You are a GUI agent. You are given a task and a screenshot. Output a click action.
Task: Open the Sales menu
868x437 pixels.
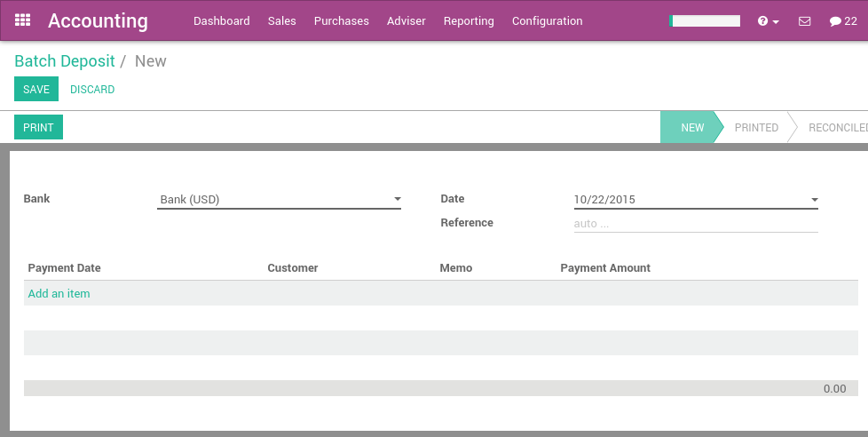click(281, 21)
